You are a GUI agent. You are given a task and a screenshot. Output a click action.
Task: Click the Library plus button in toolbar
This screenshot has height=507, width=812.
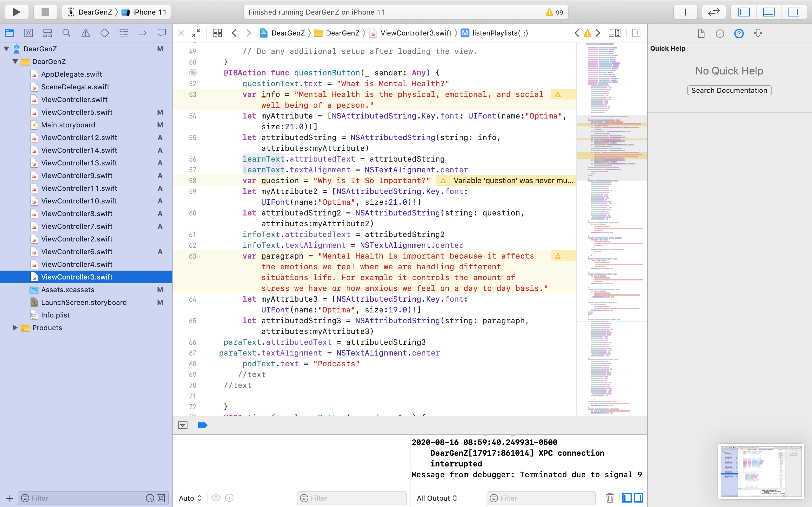point(685,12)
